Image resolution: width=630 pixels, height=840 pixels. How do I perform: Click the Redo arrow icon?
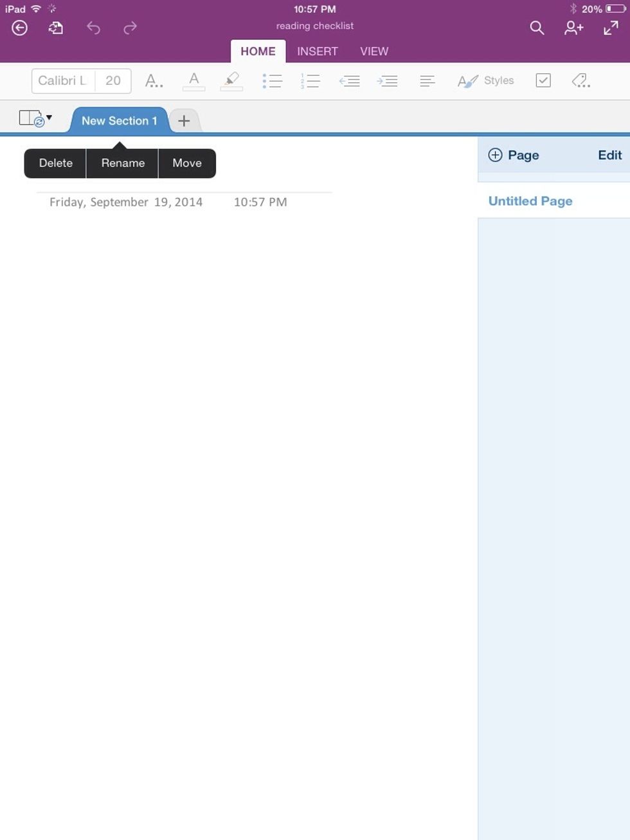click(x=129, y=28)
